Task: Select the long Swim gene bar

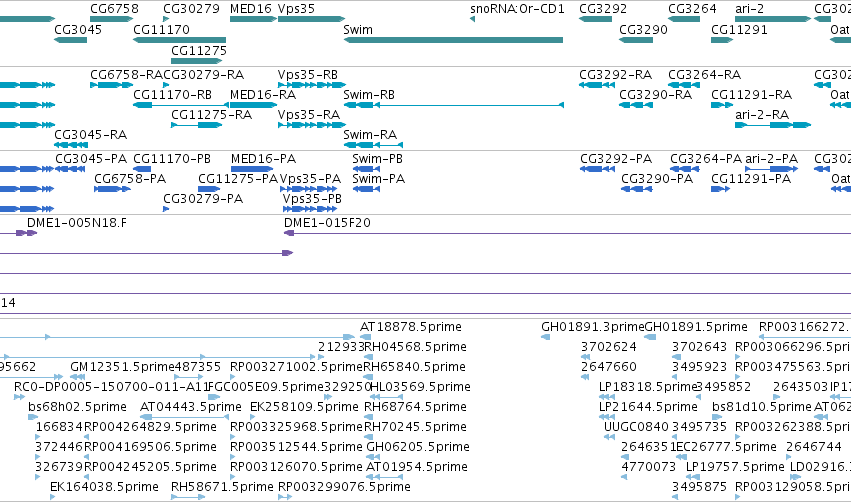Action: 453,40
